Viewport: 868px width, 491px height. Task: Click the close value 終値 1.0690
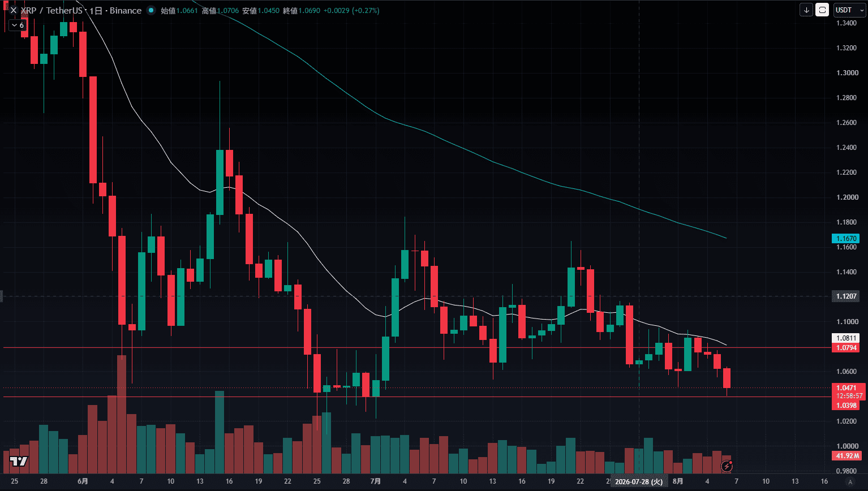(x=302, y=11)
